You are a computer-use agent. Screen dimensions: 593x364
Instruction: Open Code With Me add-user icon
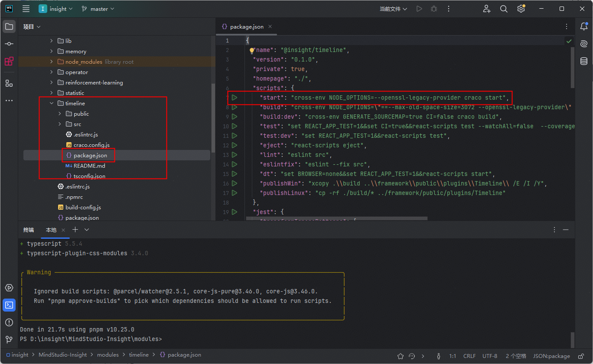(x=486, y=9)
